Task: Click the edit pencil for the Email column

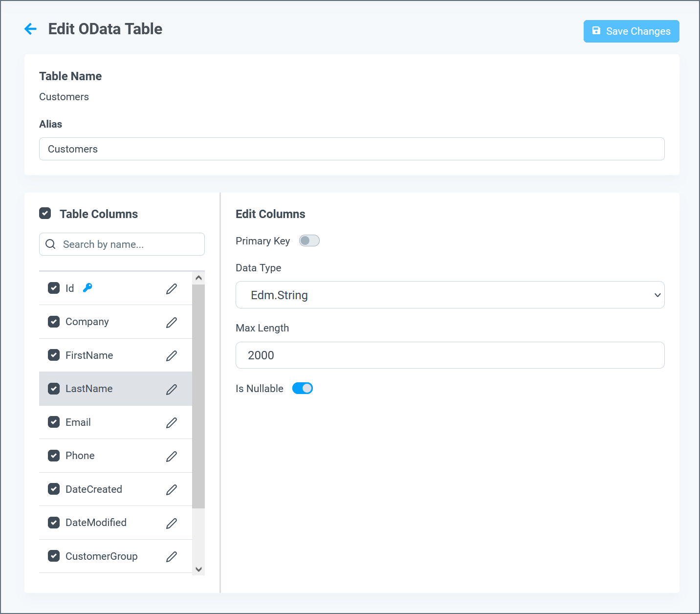Action: click(172, 422)
